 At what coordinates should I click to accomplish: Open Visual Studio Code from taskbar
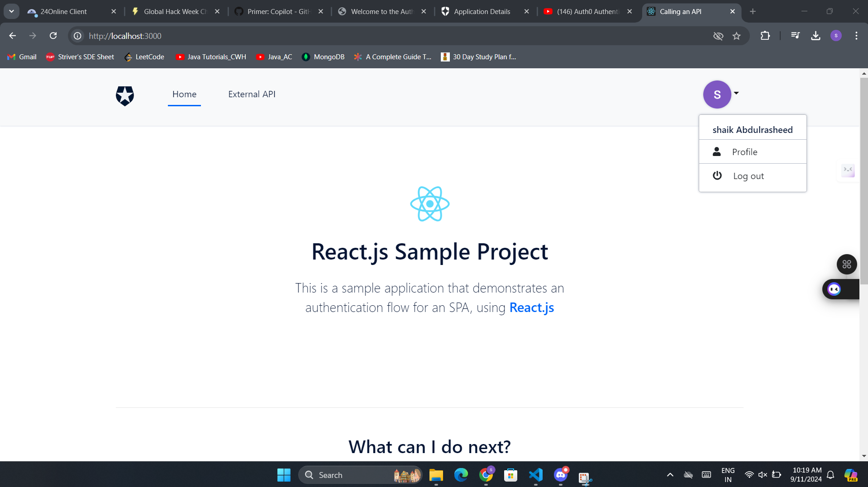536,475
